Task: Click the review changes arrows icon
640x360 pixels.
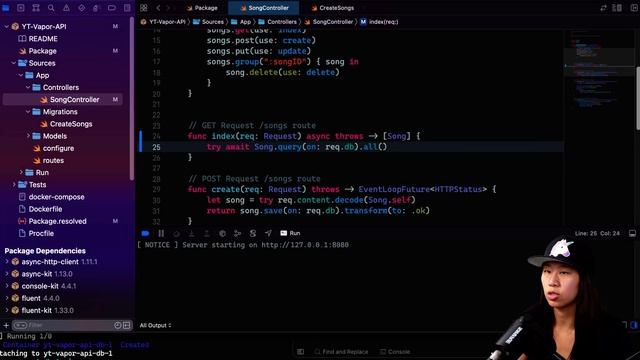Action: [603, 8]
